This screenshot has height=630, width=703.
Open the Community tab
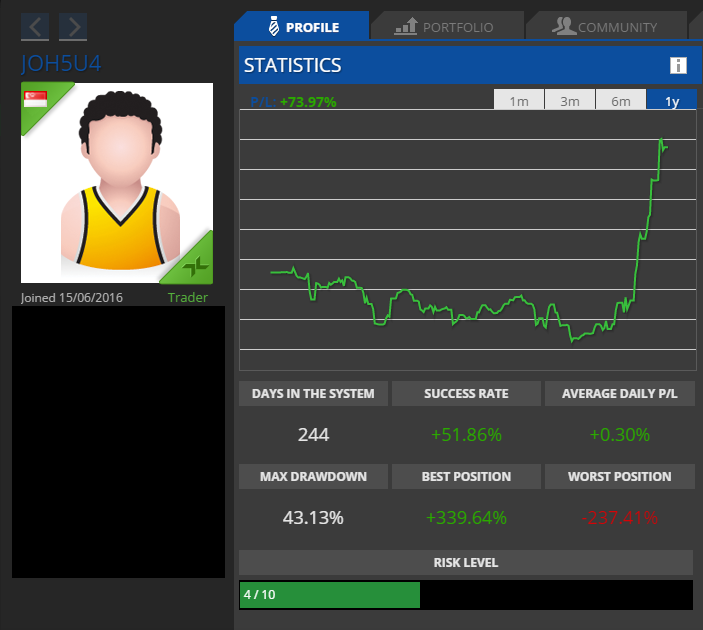click(606, 27)
